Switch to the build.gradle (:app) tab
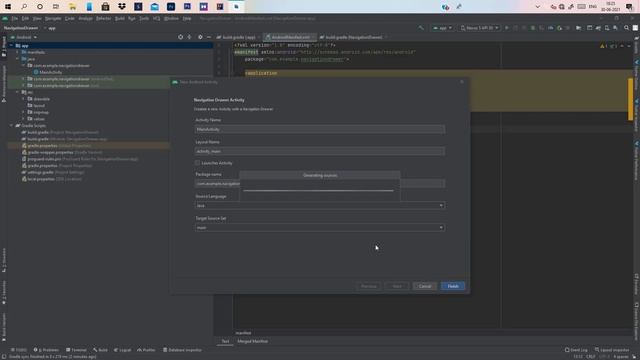The height and width of the screenshot is (360, 640). coord(239,37)
